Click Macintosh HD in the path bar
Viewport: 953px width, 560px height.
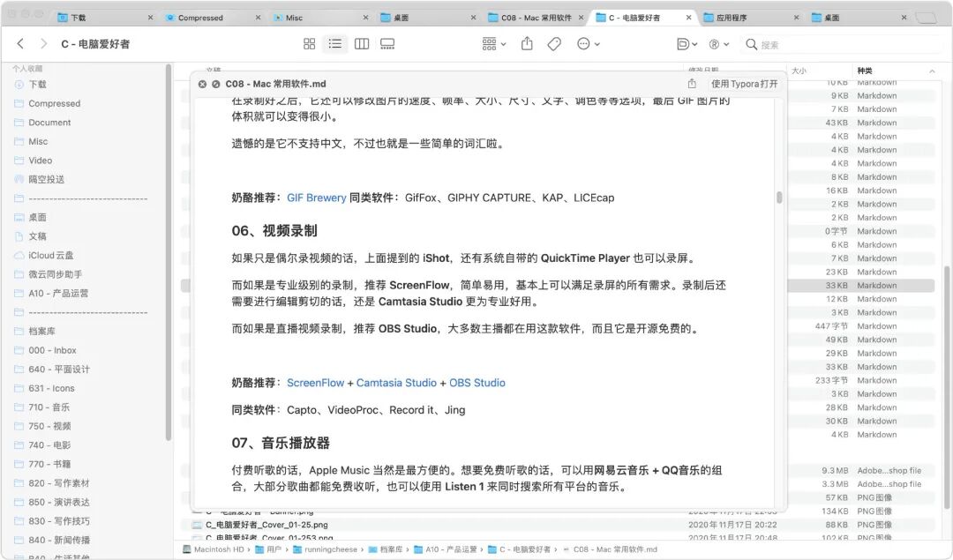[214, 549]
